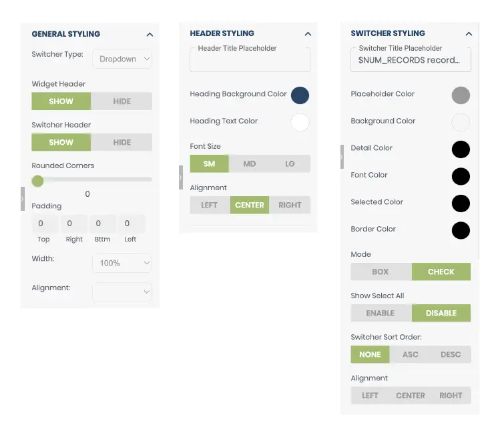The width and height of the screenshot is (504, 435).
Task: Enable Show Select All
Action: pos(381,313)
